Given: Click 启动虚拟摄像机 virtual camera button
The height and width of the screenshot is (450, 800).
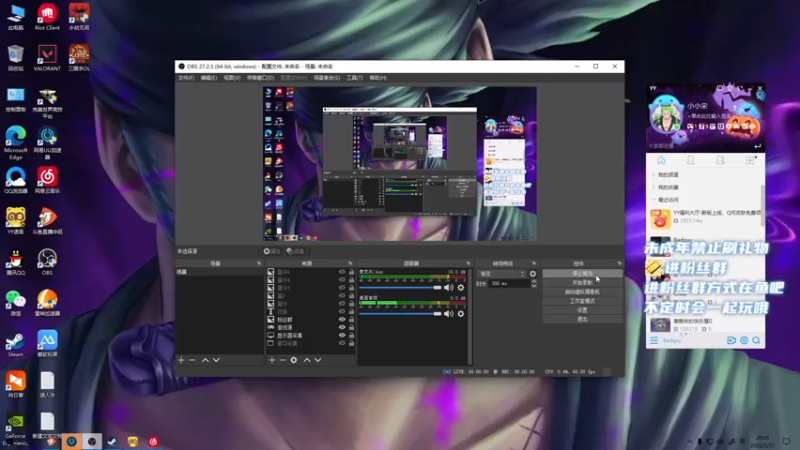Looking at the screenshot, I should click(x=582, y=292).
